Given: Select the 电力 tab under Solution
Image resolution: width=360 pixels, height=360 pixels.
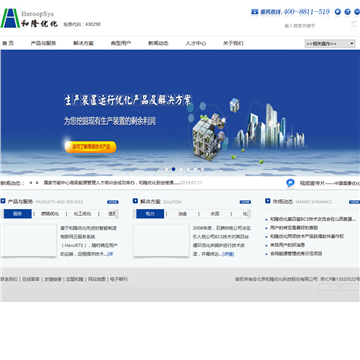Looking at the screenshot, I should click(x=150, y=214).
